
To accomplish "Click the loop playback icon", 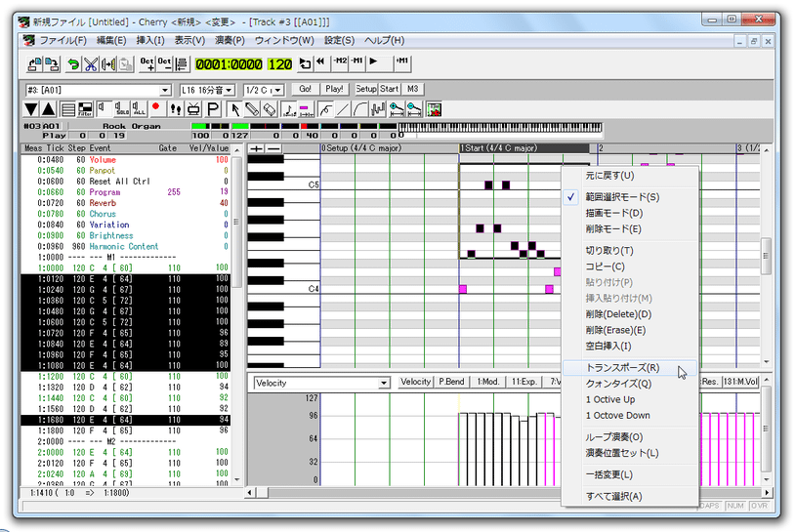I will point(305,62).
